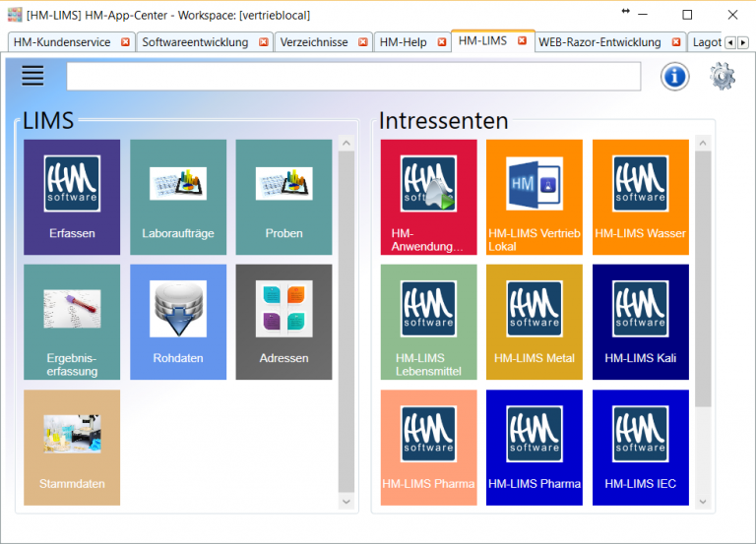Click the tab strip left arrow
756x544 pixels.
(730, 43)
